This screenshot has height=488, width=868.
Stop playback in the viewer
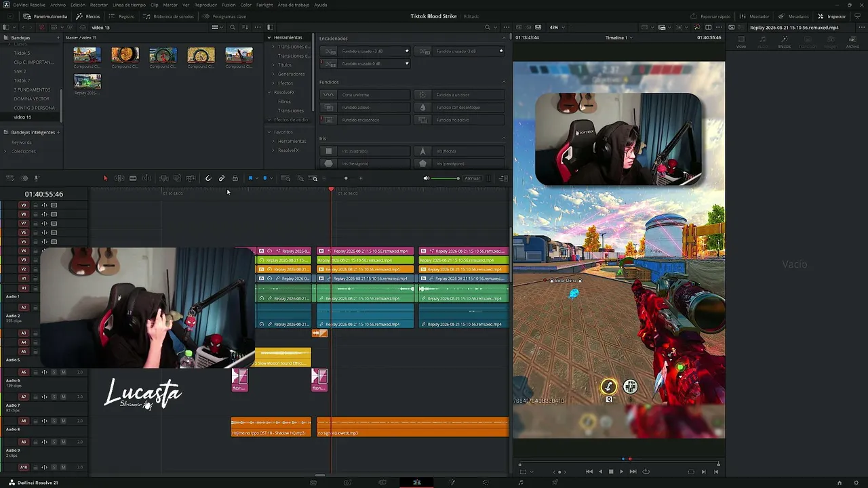coord(611,472)
